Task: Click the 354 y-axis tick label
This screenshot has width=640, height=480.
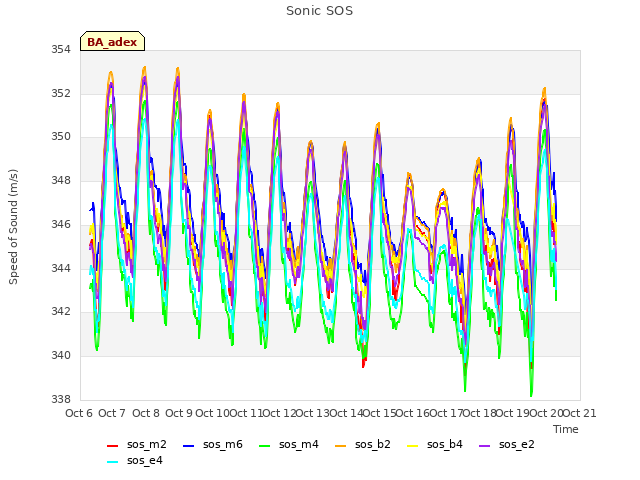Action: tap(61, 50)
